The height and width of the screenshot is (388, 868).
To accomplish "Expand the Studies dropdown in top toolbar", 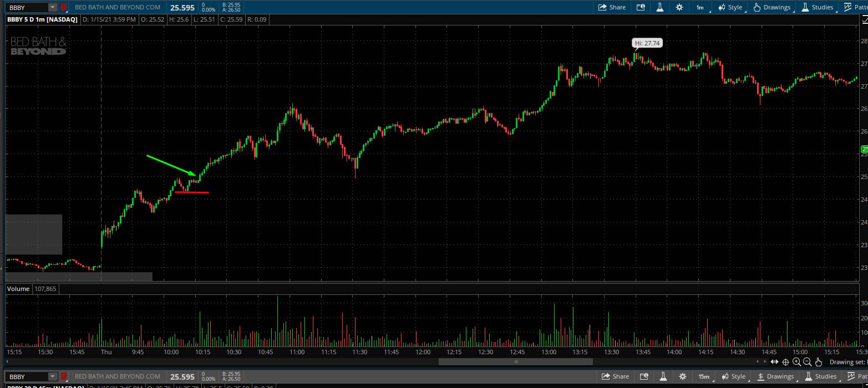I will point(817,7).
